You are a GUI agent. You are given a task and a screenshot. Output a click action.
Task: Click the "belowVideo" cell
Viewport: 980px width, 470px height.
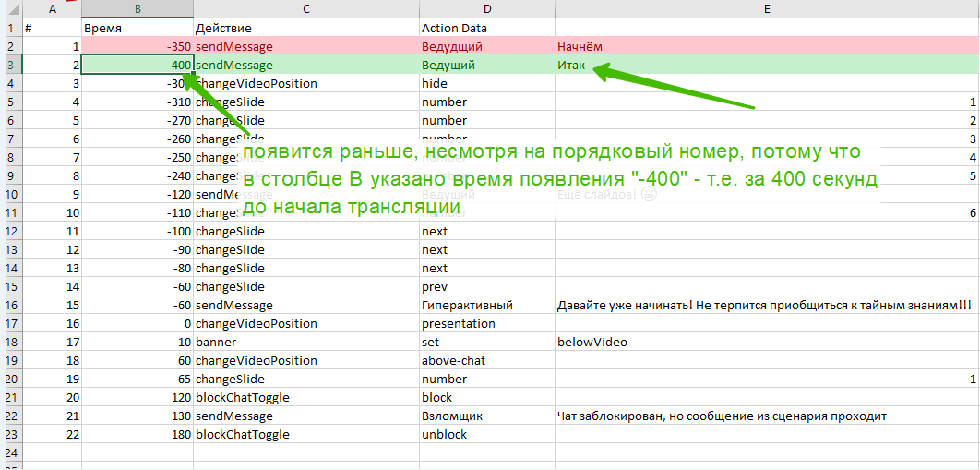[x=766, y=343]
